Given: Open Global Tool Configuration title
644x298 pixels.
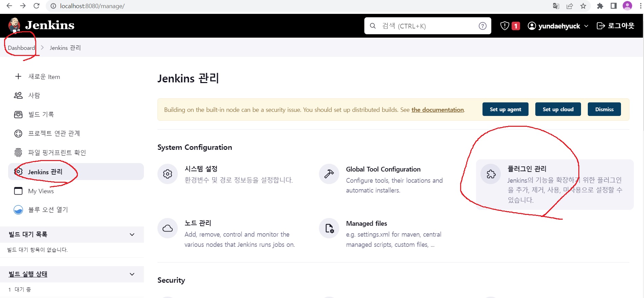Looking at the screenshot, I should point(383,169).
